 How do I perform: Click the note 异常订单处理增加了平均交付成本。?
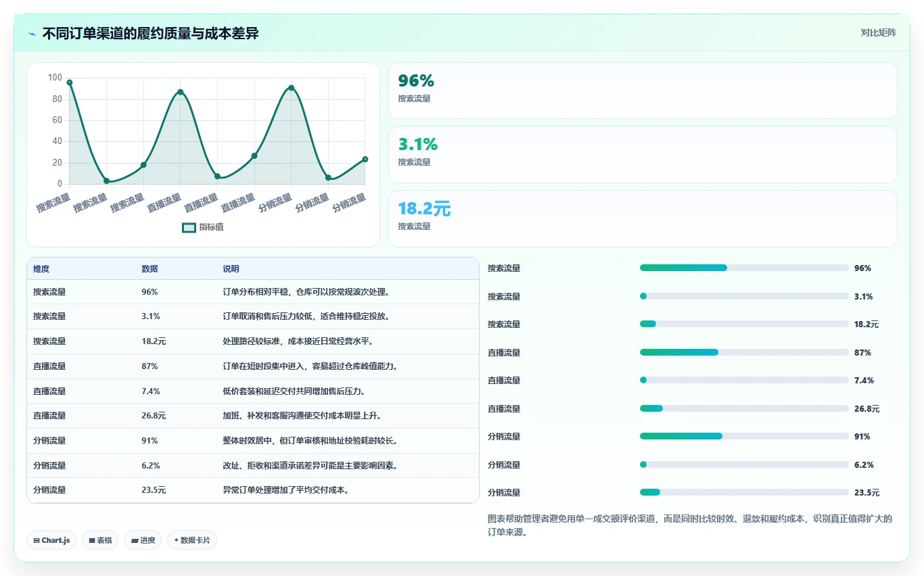pyautogui.click(x=287, y=490)
